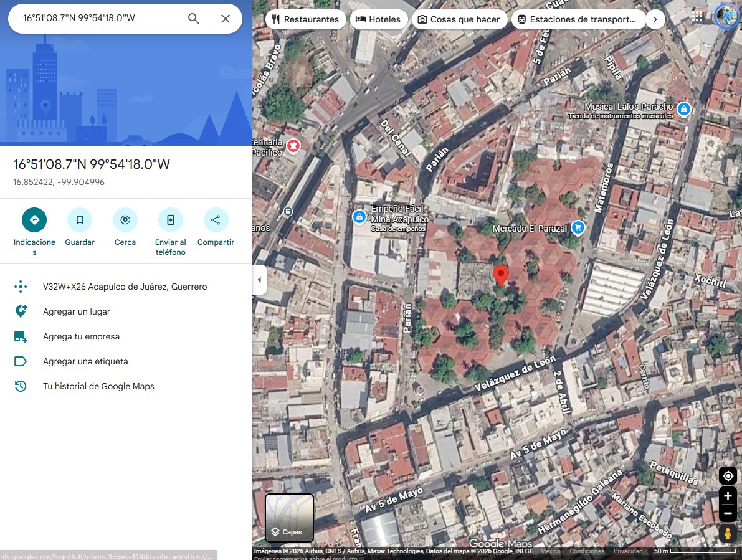The width and height of the screenshot is (742, 560).
Task: Select Agregar una etiqueta option
Action: tap(125, 361)
